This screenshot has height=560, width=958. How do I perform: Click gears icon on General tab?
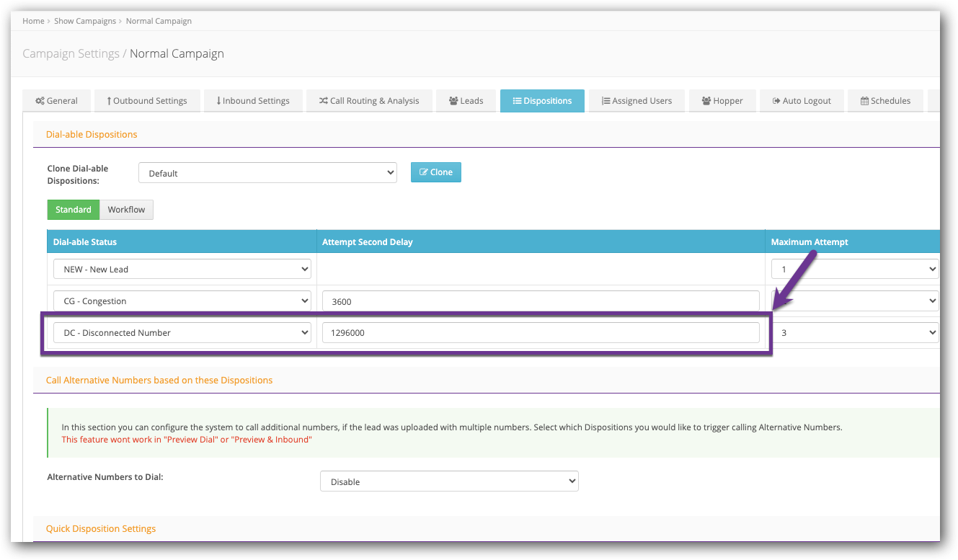pyautogui.click(x=40, y=101)
